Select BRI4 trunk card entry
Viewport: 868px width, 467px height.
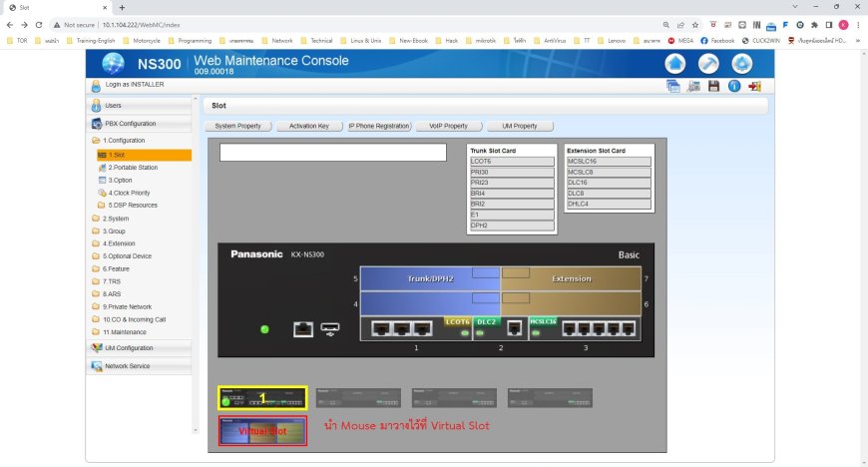pyautogui.click(x=512, y=194)
